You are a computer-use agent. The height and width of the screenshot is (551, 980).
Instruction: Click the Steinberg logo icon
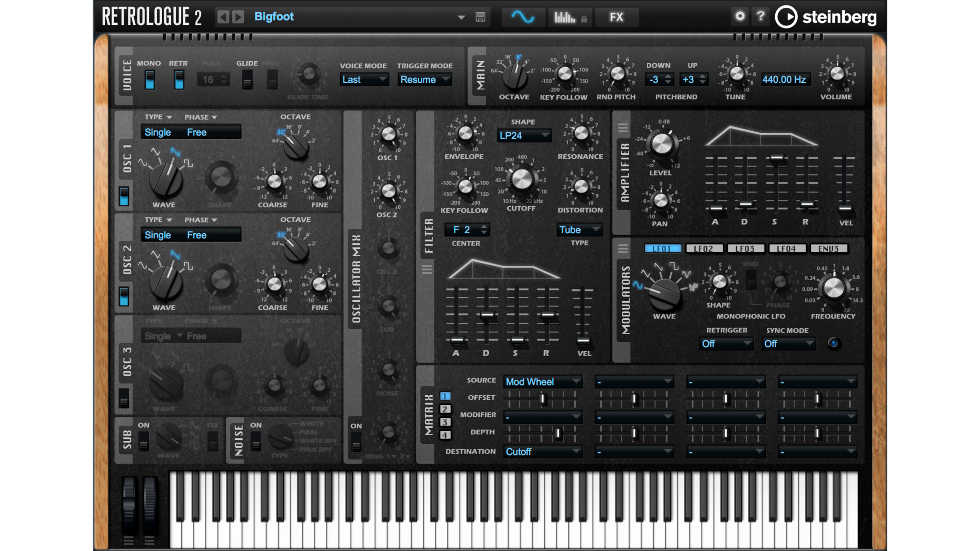pyautogui.click(x=786, y=17)
